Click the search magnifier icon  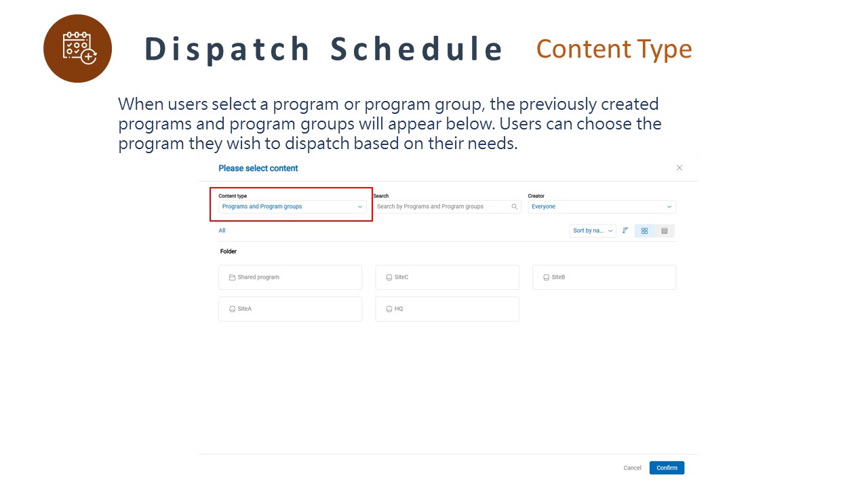pyautogui.click(x=515, y=207)
